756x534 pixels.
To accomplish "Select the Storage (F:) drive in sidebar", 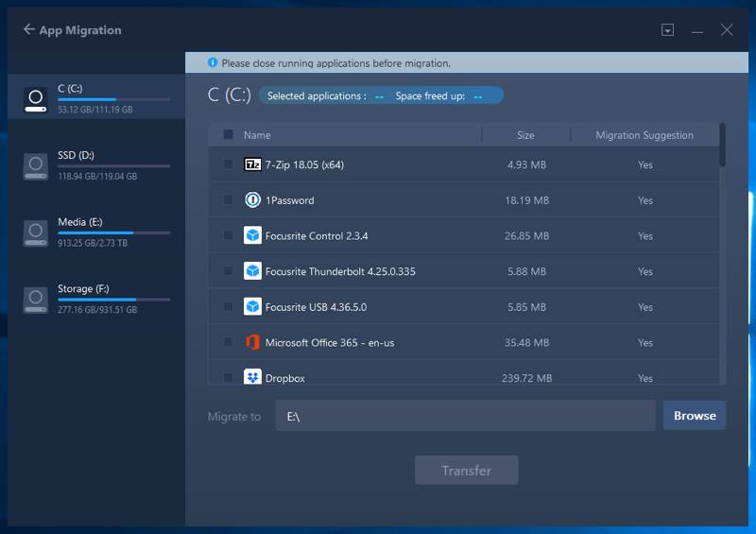I will pyautogui.click(x=96, y=299).
